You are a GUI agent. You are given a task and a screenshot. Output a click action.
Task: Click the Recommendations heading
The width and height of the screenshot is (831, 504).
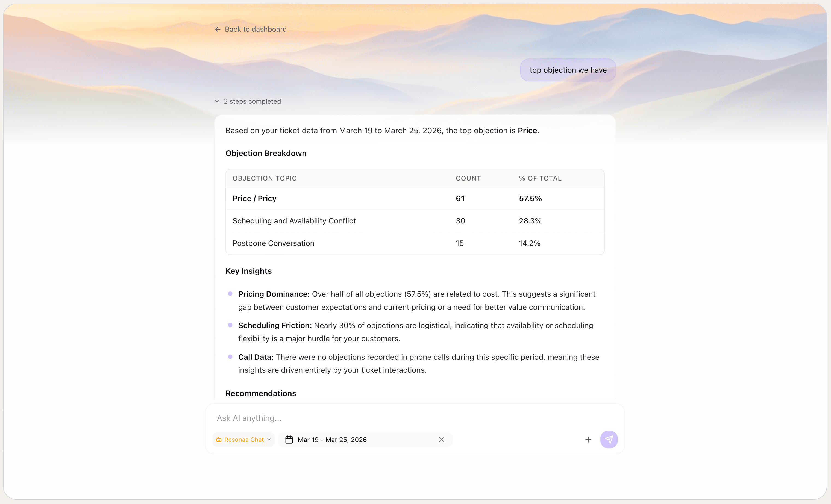[x=261, y=393]
